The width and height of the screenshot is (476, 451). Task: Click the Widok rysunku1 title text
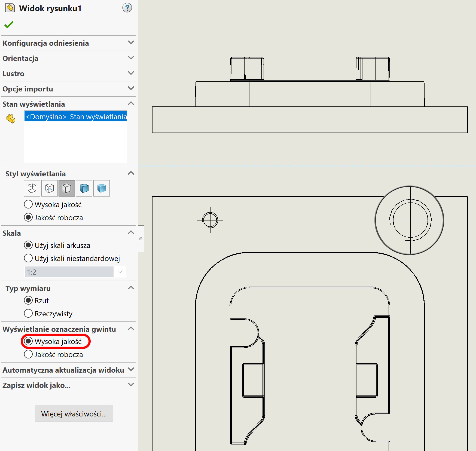pos(50,8)
